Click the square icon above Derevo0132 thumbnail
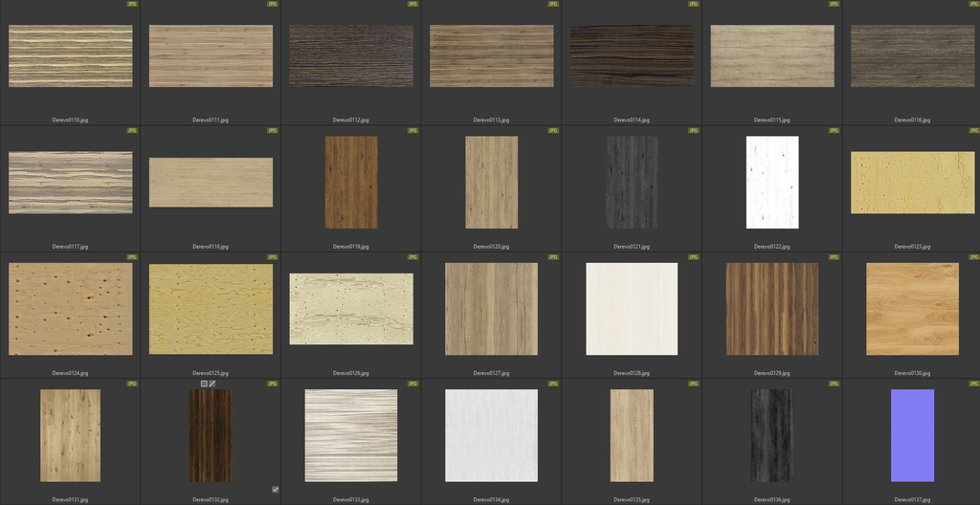The height and width of the screenshot is (505, 980). tap(204, 384)
